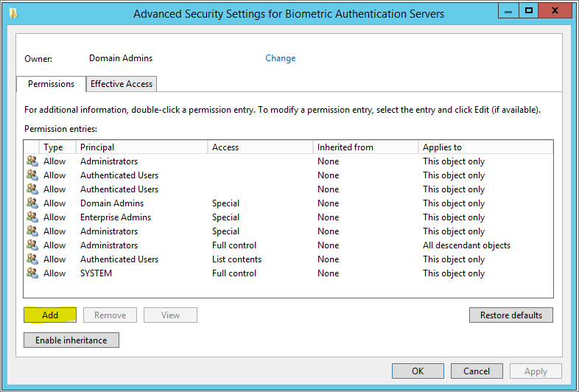Viewport: 579px width, 392px height.
Task: Click the icon of Authenticated Users List contents row
Action: (32, 259)
